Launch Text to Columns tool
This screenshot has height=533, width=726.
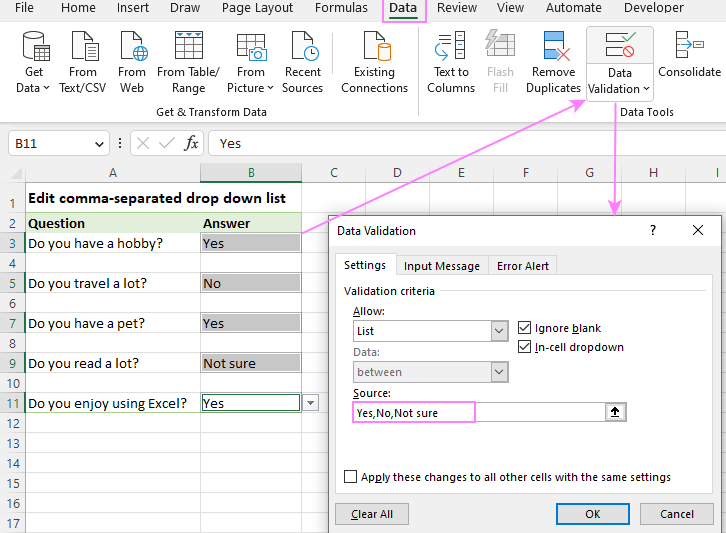[451, 48]
